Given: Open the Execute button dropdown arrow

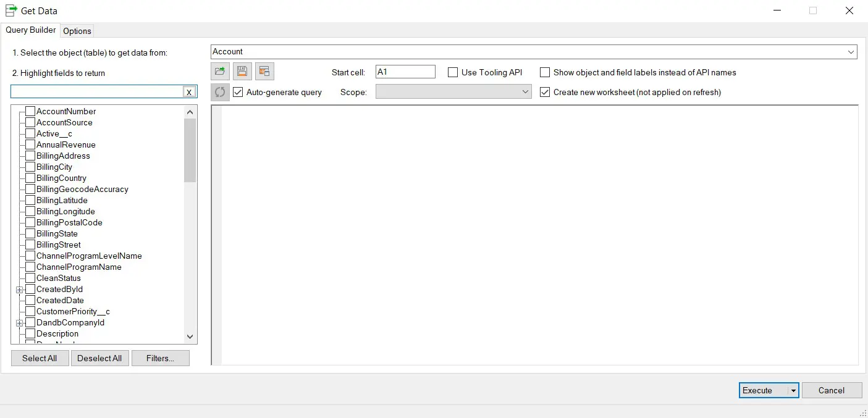Looking at the screenshot, I should (x=792, y=391).
